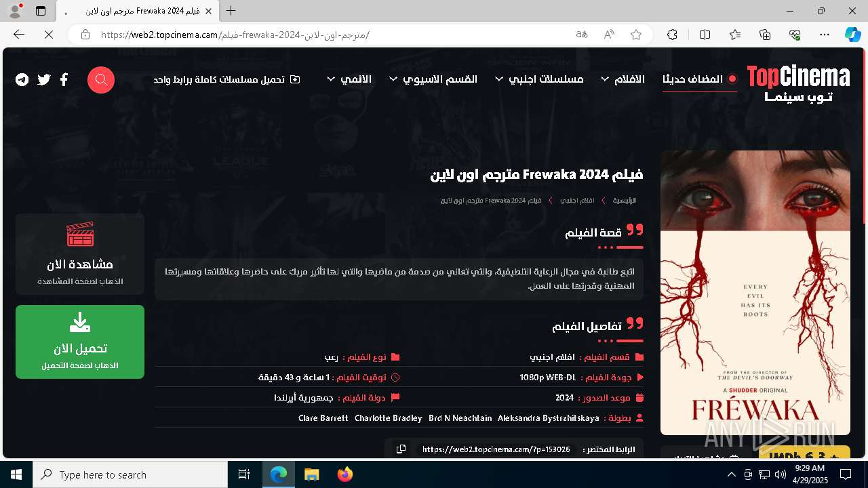The image size is (868, 488).
Task: Click the TopCinema logo
Action: 798,84
